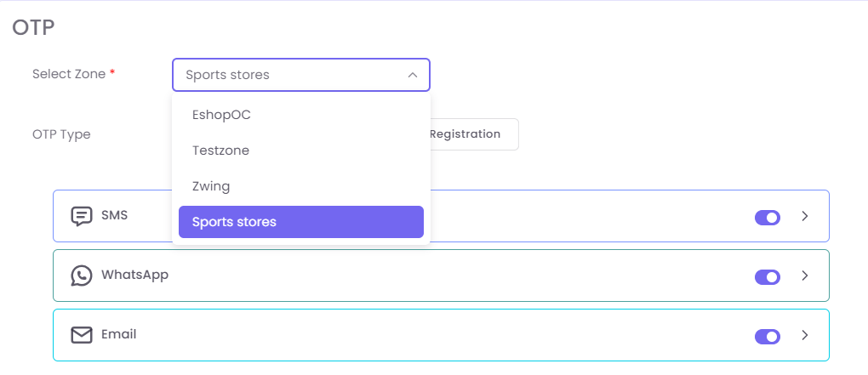Click the SMS row label
The width and height of the screenshot is (868, 375).
coord(114,215)
